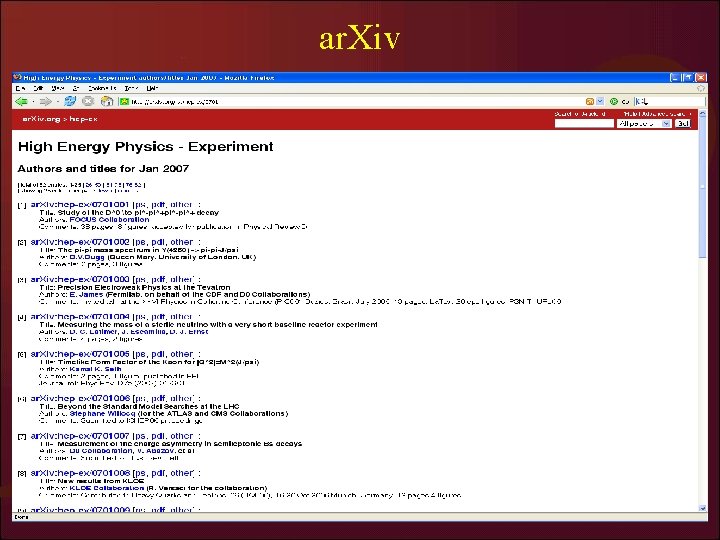Open the D.V.Bugg author link
720x540 pixels.
pos(87,257)
